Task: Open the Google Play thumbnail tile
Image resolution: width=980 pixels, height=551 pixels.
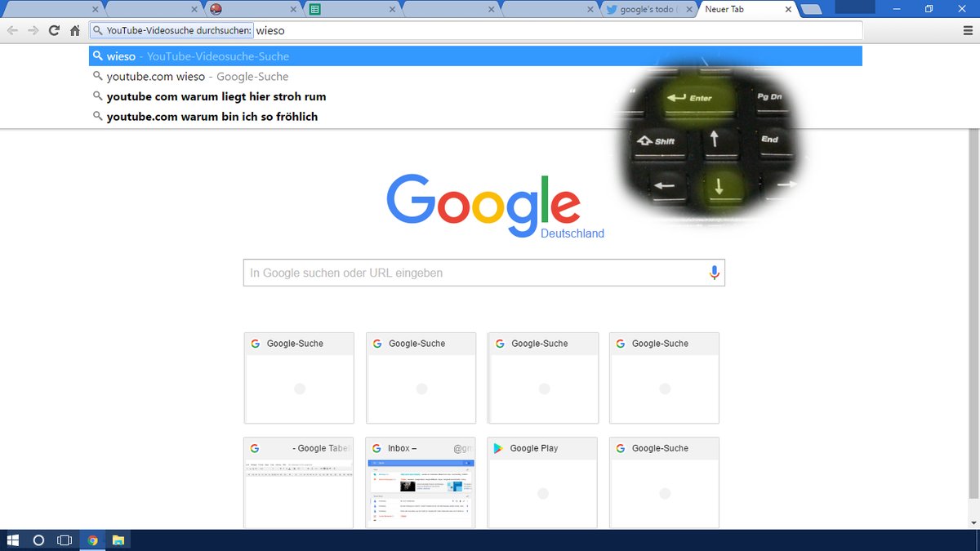Action: pyautogui.click(x=543, y=482)
